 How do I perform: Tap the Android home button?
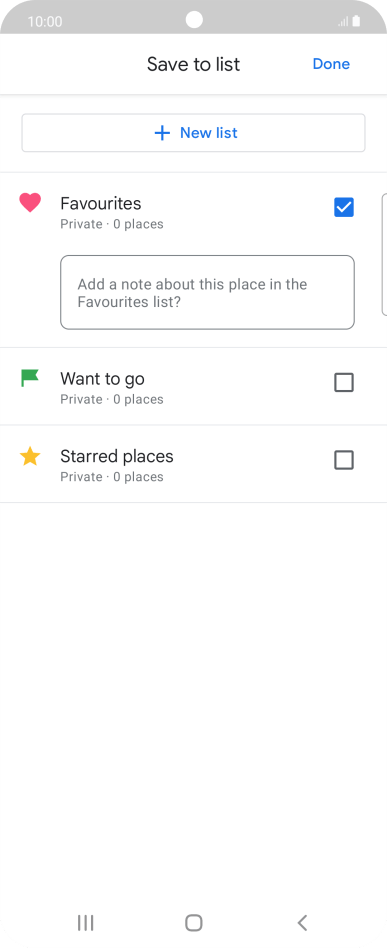point(194,923)
